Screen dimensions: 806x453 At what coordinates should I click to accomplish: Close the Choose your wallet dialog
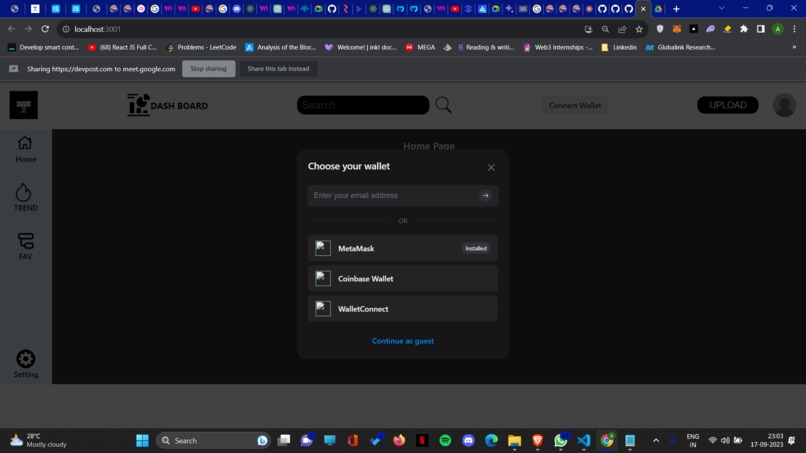pyautogui.click(x=491, y=168)
